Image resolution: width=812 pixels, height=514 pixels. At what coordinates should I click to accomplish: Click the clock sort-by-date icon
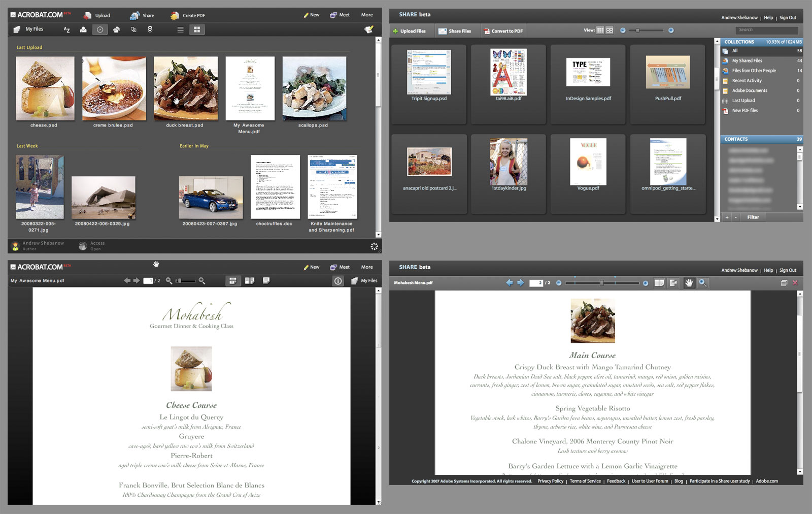100,30
